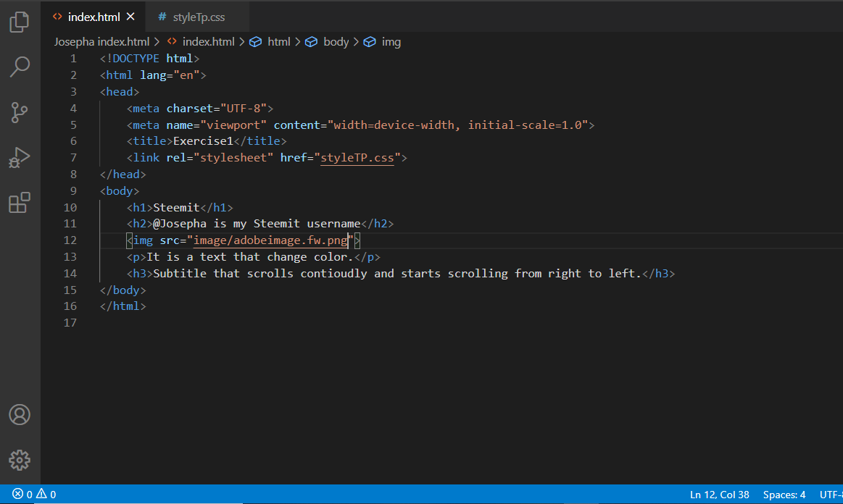Click 'It is a text that change color.'
This screenshot has height=504, width=843.
coord(250,257)
